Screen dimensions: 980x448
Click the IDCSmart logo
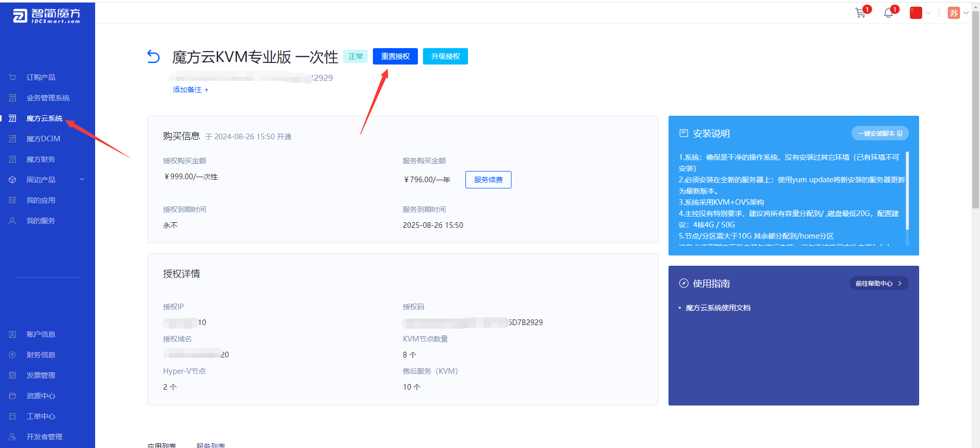[47, 16]
